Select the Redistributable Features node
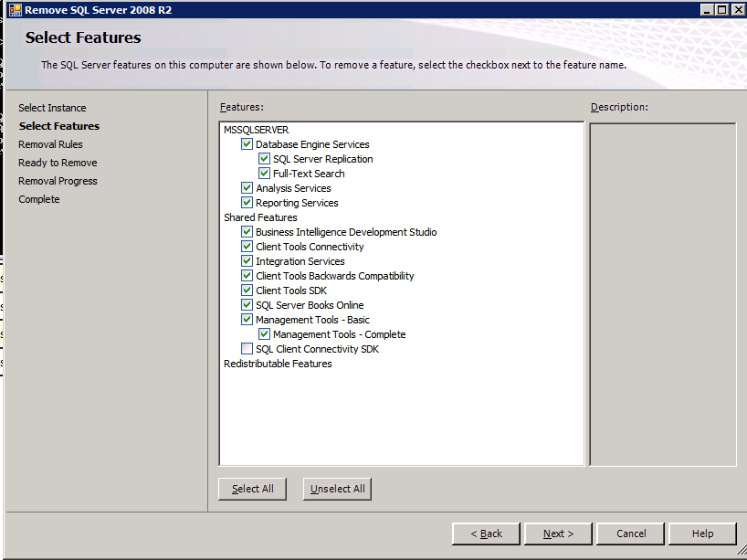 click(278, 364)
